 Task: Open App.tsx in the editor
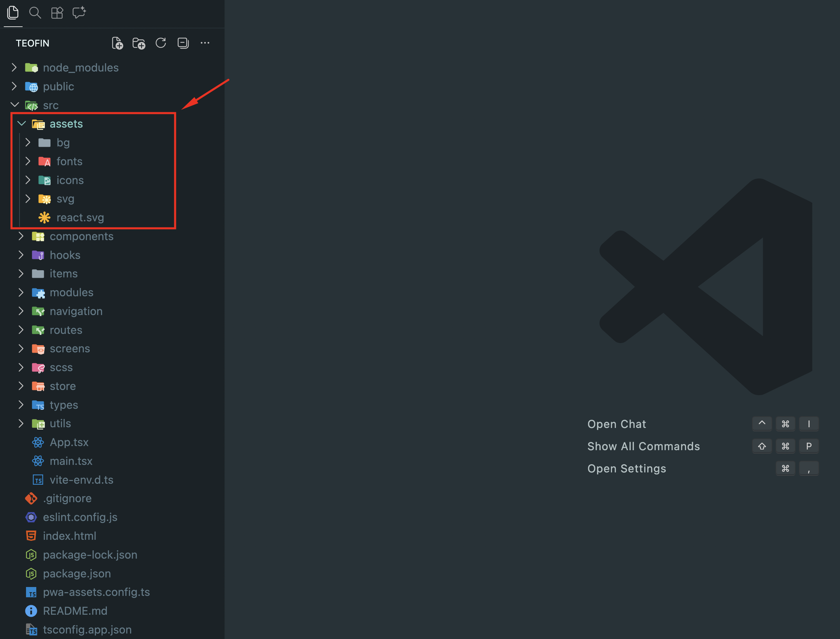click(69, 442)
